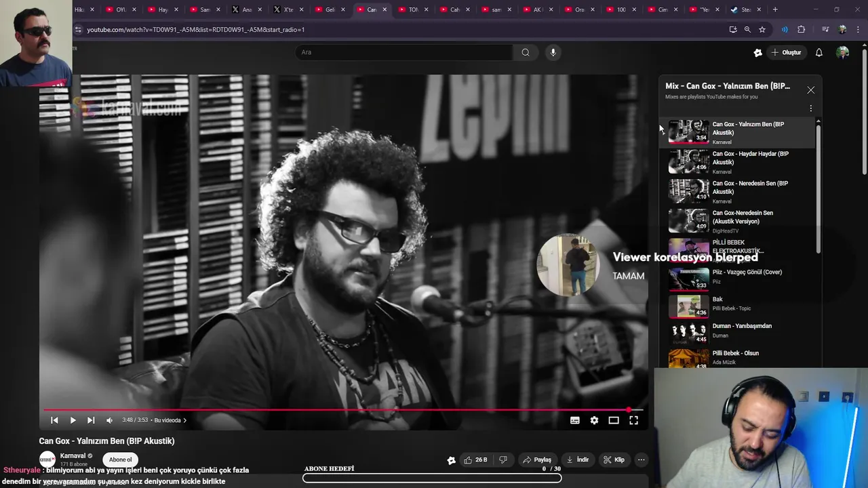
Task: Click the search magnifier button
Action: [x=526, y=52]
